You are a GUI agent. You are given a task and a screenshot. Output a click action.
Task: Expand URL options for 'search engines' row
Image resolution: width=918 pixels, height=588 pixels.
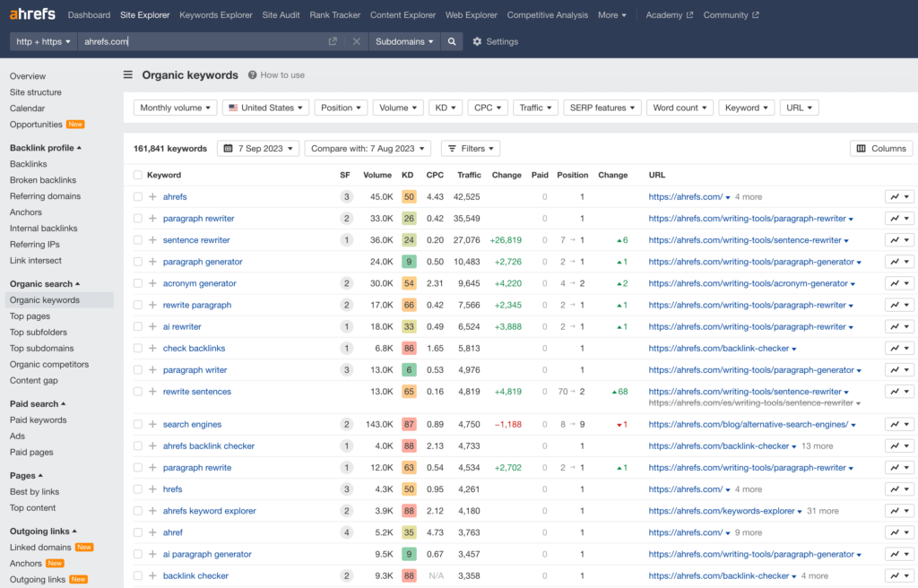pyautogui.click(x=853, y=425)
